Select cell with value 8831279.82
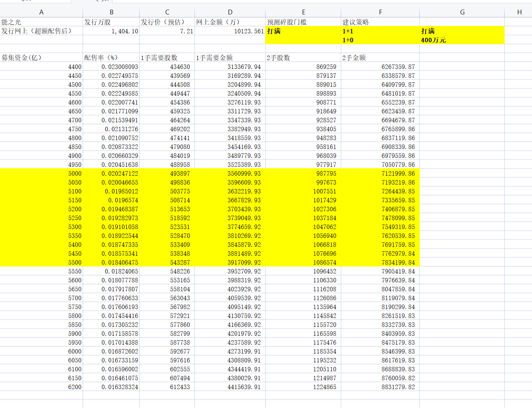532x408 pixels. point(380,387)
